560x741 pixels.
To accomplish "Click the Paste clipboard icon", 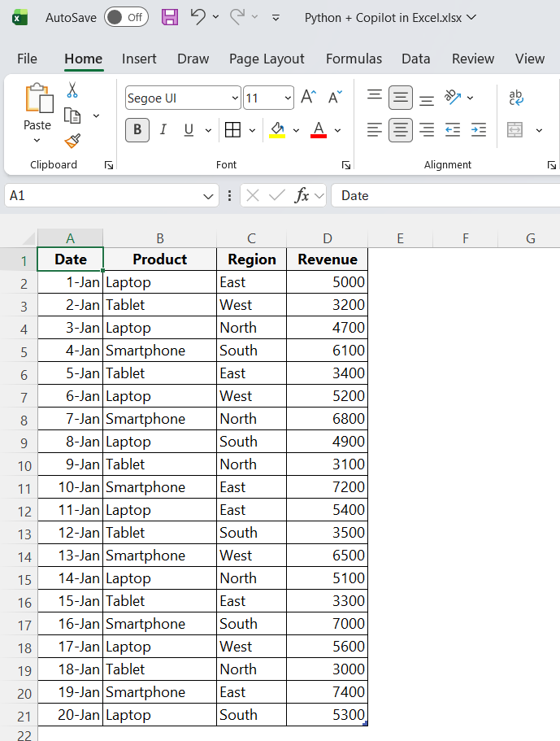I will point(39,98).
